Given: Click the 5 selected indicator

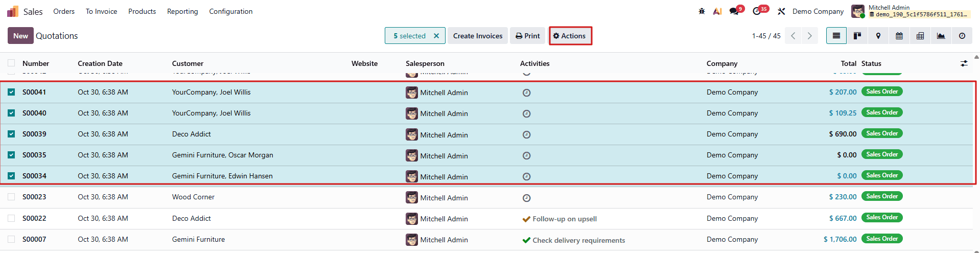Looking at the screenshot, I should coord(409,36).
